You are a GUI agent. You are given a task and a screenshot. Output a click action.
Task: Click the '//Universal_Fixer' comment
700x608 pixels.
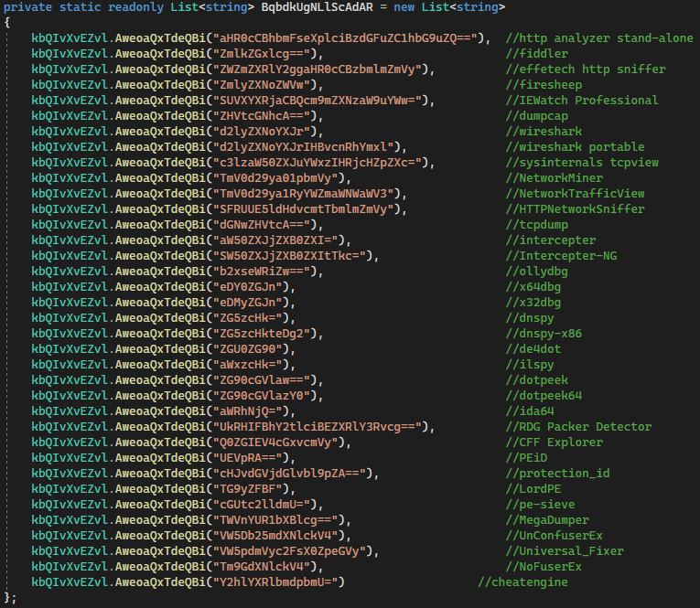(x=565, y=551)
